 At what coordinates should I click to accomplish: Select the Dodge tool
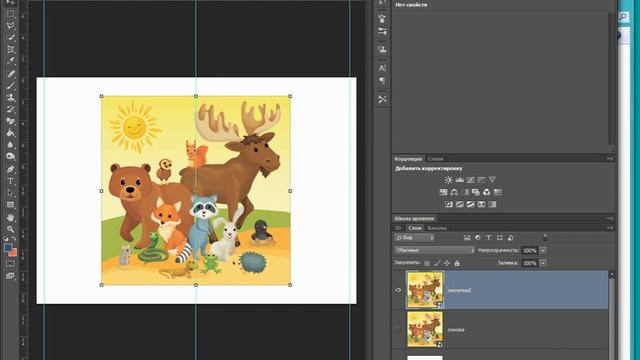[10, 157]
